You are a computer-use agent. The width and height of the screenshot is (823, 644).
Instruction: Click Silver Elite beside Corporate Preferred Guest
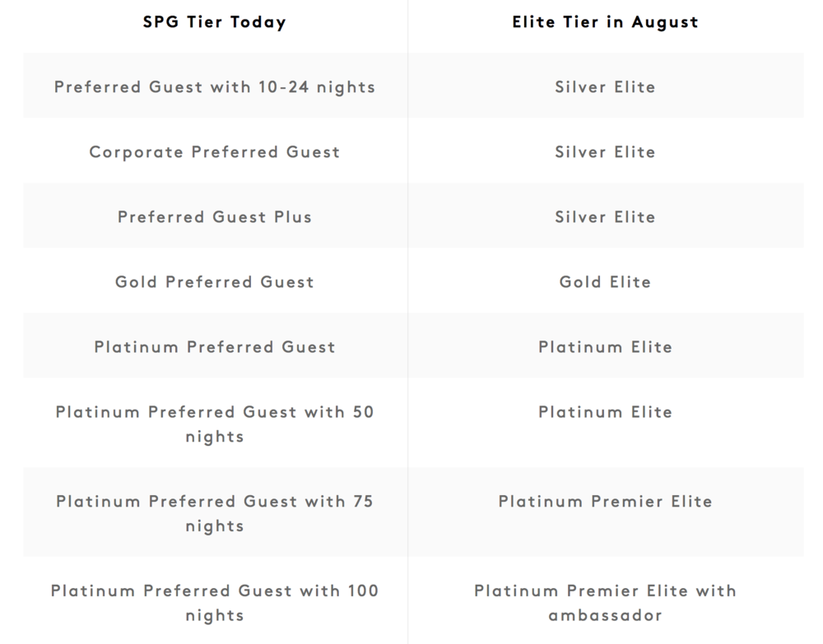click(x=605, y=152)
